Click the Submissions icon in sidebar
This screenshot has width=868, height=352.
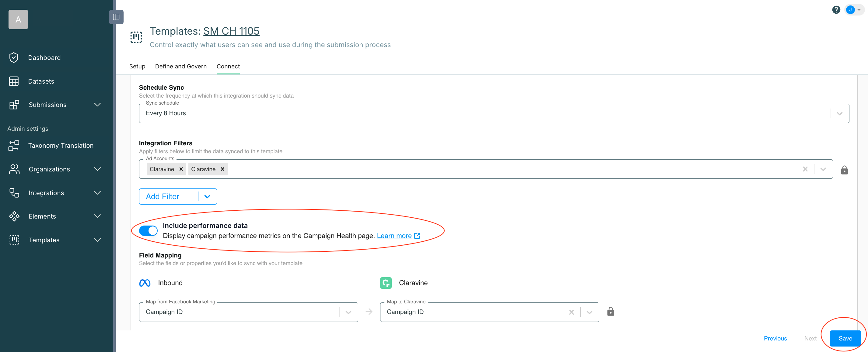tap(14, 105)
